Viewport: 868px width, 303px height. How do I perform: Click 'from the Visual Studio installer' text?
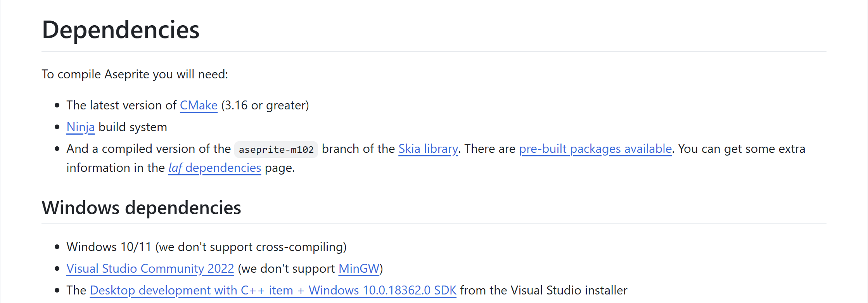[543, 291]
